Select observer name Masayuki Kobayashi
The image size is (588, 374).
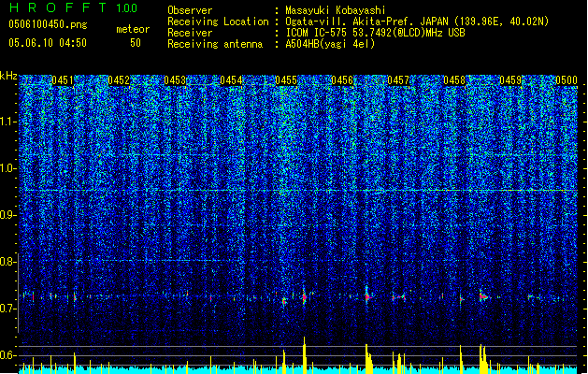(x=336, y=10)
